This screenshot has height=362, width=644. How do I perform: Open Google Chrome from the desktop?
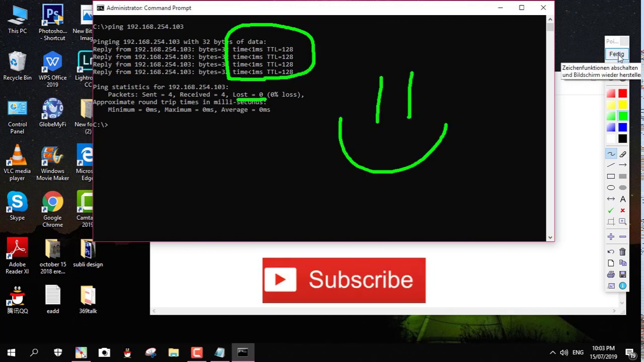(52, 204)
